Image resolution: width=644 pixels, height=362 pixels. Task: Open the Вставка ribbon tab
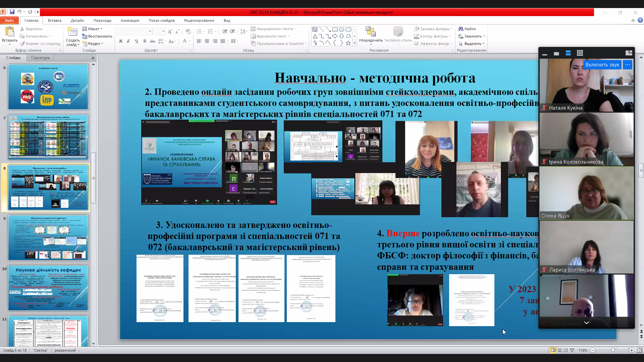tap(54, 20)
